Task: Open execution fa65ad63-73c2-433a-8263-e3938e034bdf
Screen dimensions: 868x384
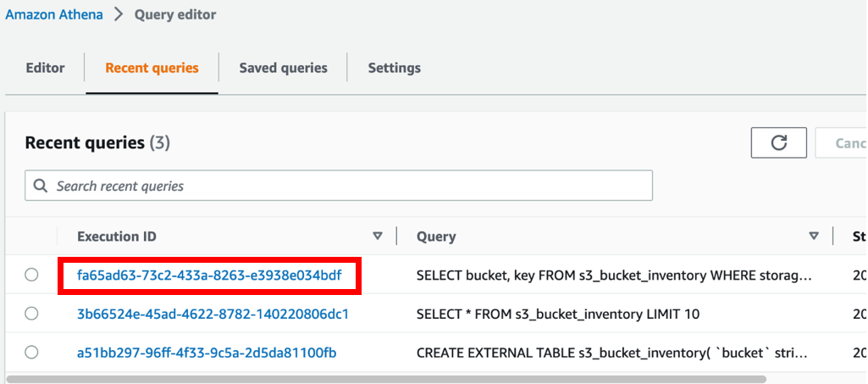Action: pos(209,275)
